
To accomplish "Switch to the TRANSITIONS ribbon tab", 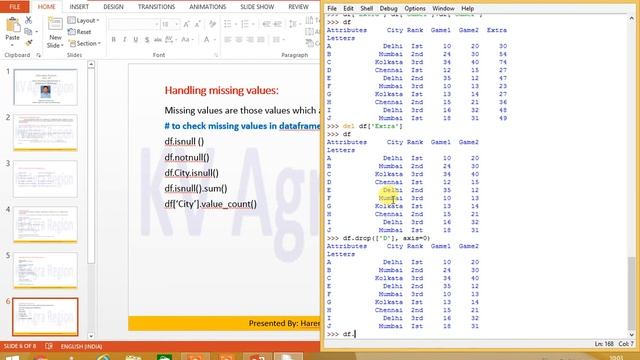I will (x=156, y=7).
